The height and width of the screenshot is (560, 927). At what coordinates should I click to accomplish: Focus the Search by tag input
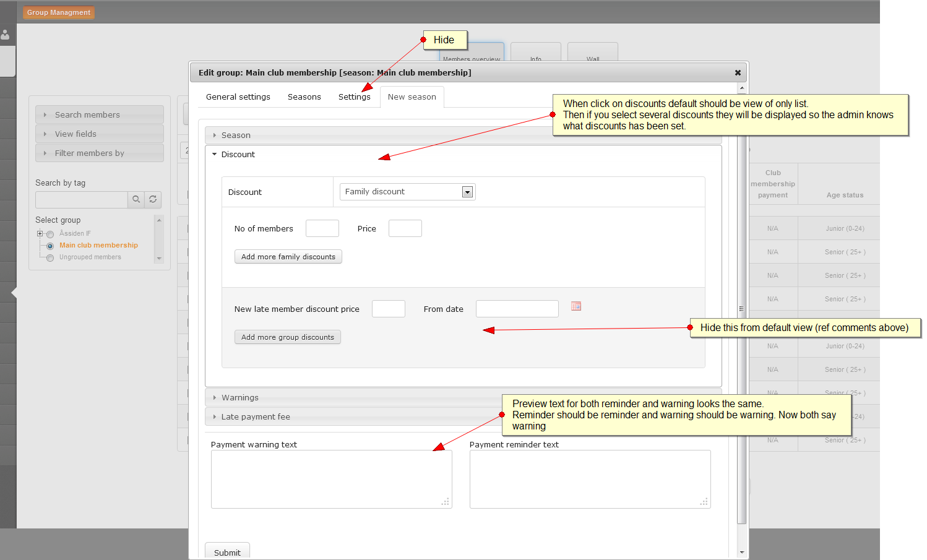[x=82, y=199]
